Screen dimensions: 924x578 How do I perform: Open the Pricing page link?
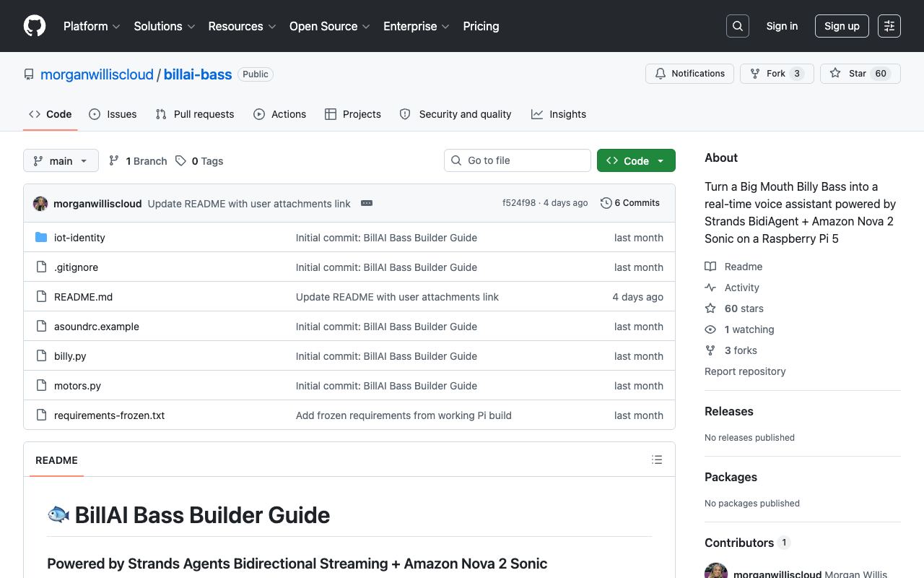pos(481,26)
